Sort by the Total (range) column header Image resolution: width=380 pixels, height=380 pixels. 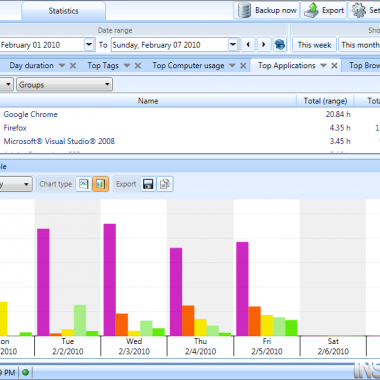(325, 101)
